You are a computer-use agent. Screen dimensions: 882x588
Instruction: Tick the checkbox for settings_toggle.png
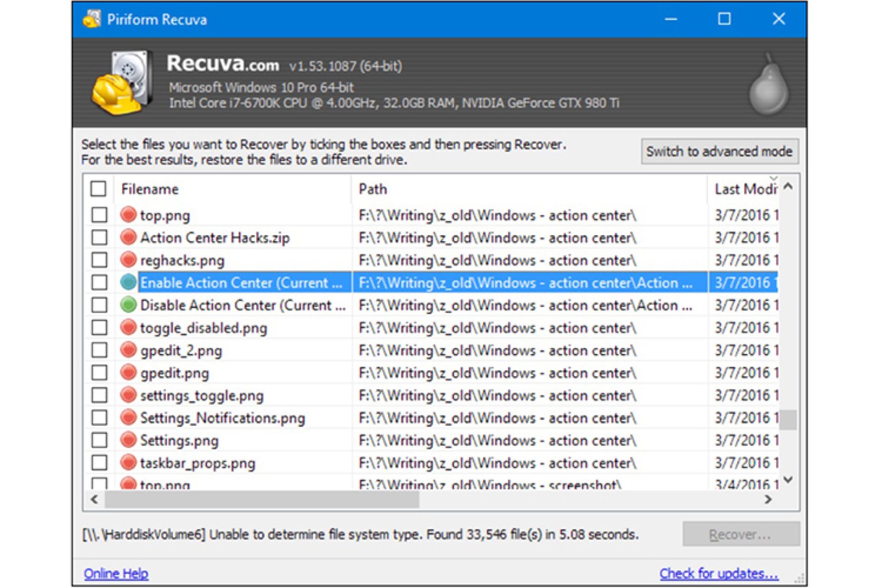tap(99, 395)
